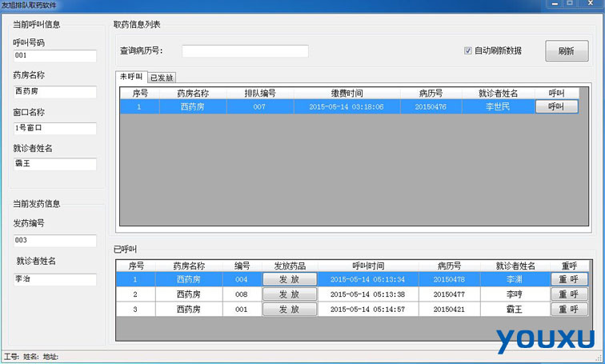Image resolution: width=605 pixels, height=364 pixels.
Task: Click the 查询病历号 search input field
Action: [x=245, y=51]
